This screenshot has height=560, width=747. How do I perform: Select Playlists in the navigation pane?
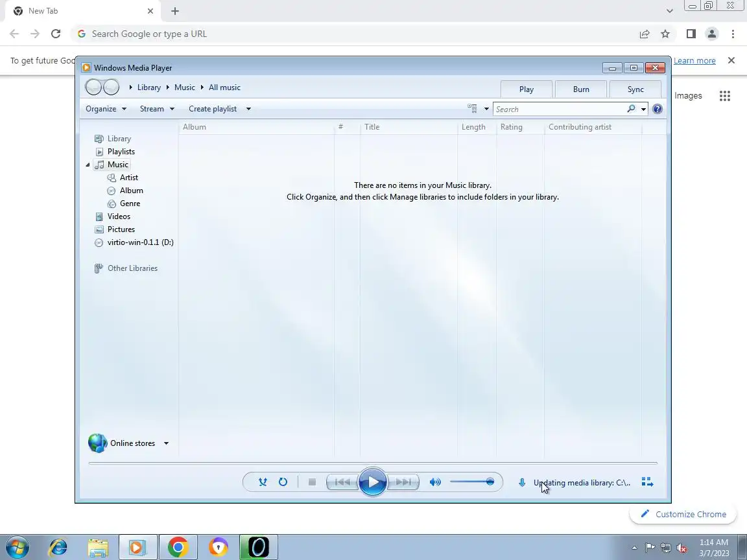click(121, 152)
